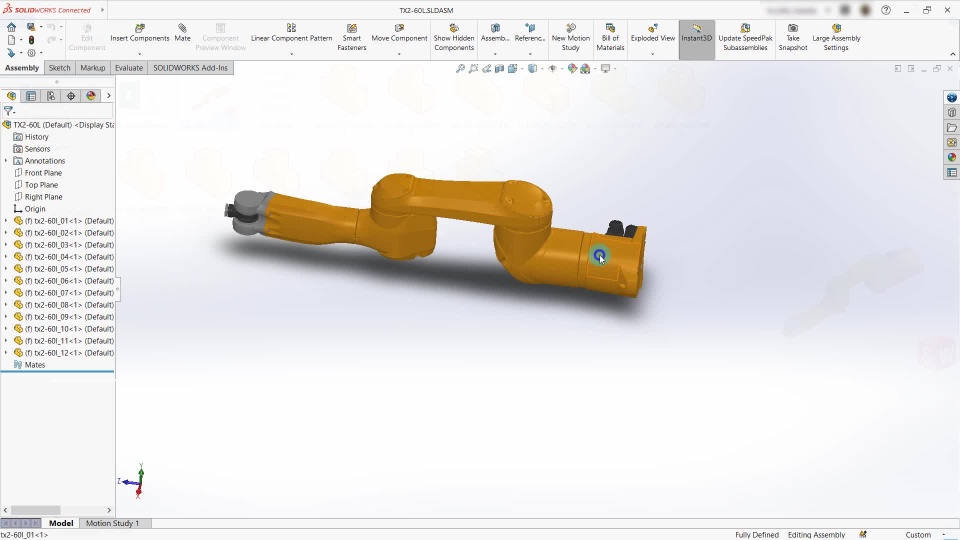Click the Options gear icon
Image resolution: width=960 pixels, height=540 pixels.
[31, 53]
